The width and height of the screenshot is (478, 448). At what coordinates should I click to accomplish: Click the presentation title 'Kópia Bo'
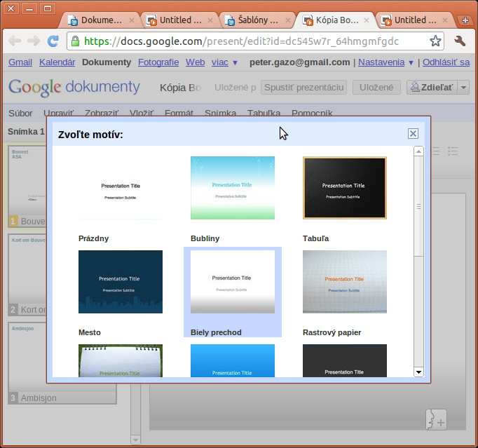180,88
